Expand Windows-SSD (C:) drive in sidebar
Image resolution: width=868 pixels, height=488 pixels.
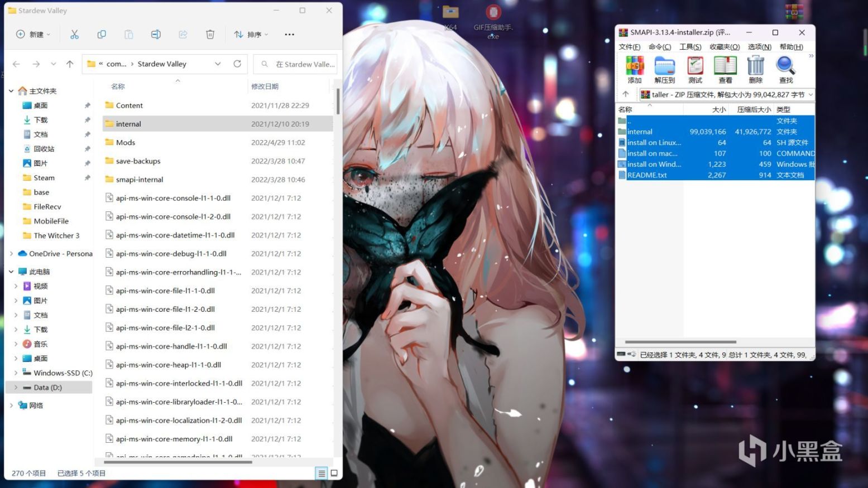click(x=16, y=373)
